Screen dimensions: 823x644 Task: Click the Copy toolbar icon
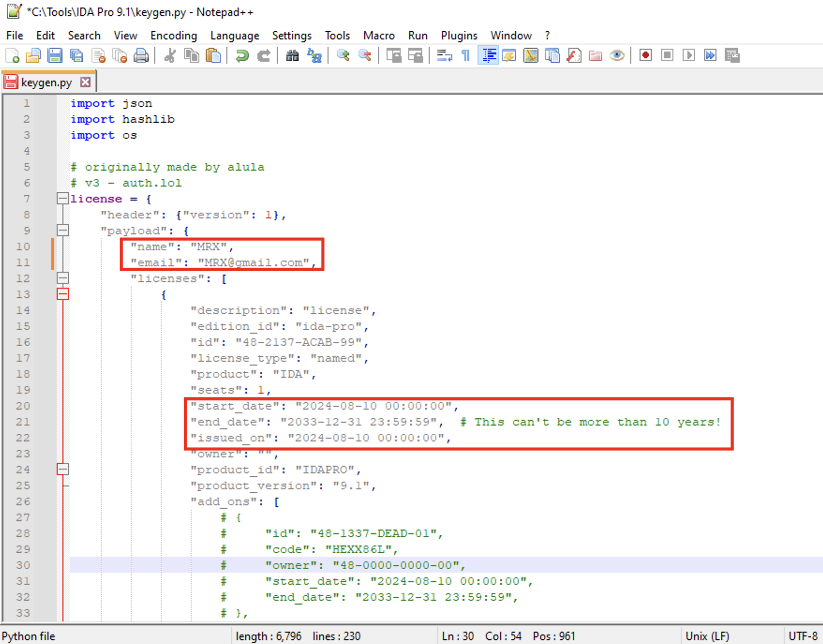click(x=191, y=55)
